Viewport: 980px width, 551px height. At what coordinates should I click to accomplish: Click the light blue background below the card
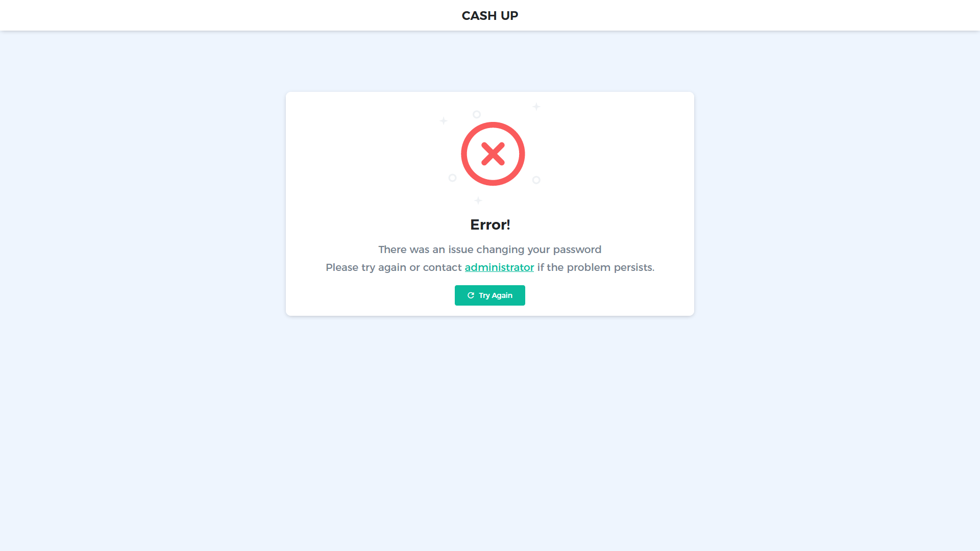[x=490, y=434]
